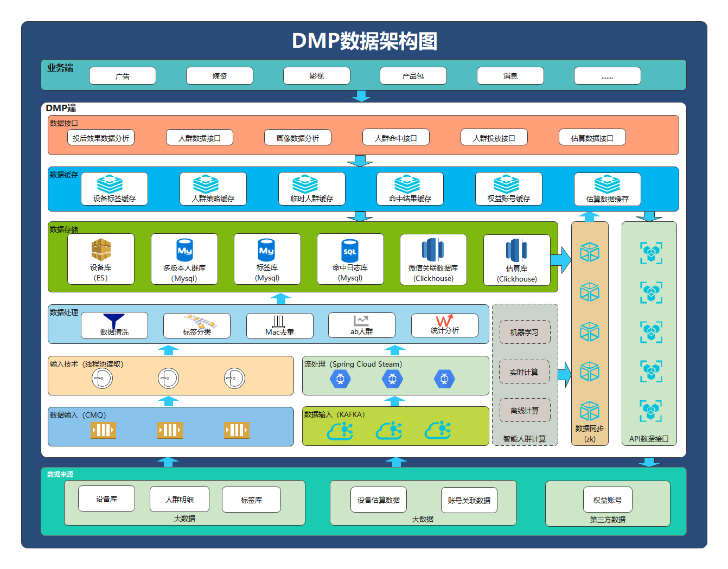Screen dimensions: 728x569
Task: Click the 智能人群计算 label
Action: (x=525, y=439)
